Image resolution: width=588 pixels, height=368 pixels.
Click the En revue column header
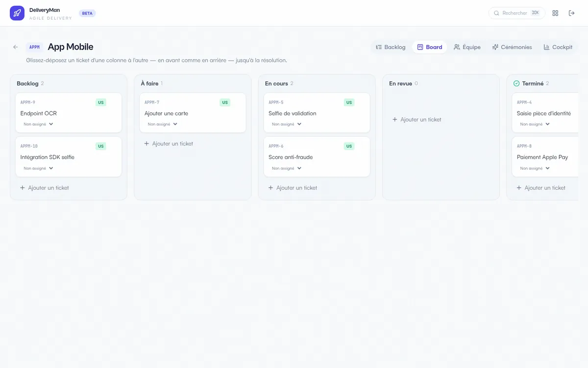point(400,83)
